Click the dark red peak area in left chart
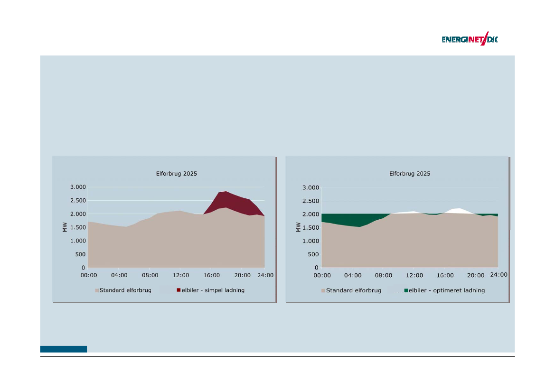 pyautogui.click(x=233, y=202)
